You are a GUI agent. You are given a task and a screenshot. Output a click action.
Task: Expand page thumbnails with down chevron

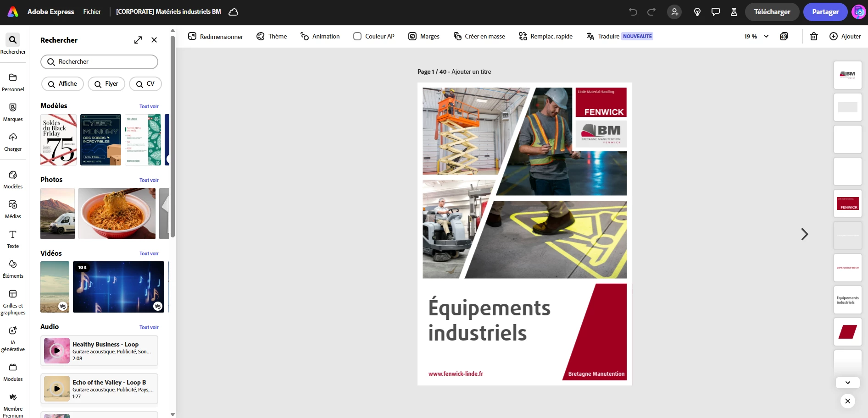pyautogui.click(x=848, y=382)
